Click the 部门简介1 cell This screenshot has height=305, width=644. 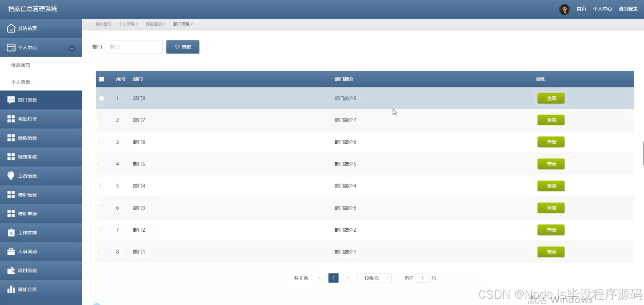point(345,252)
